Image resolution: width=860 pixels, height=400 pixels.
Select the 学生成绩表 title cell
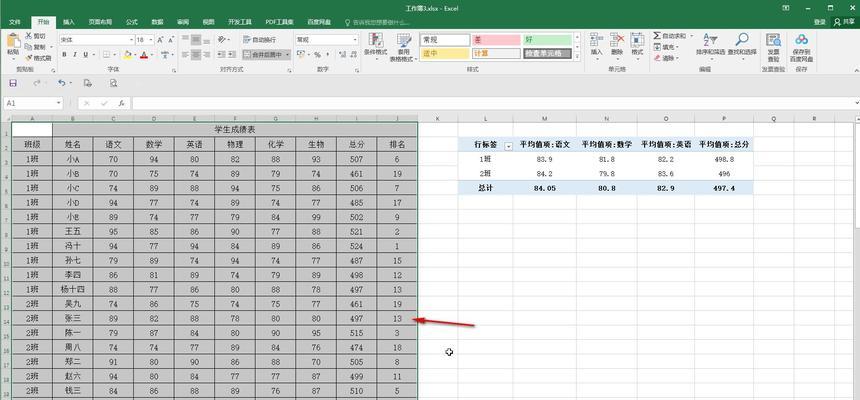[235, 129]
